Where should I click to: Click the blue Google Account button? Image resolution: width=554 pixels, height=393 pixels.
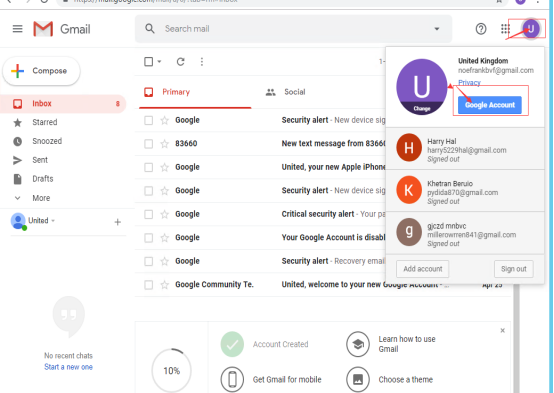coord(490,105)
